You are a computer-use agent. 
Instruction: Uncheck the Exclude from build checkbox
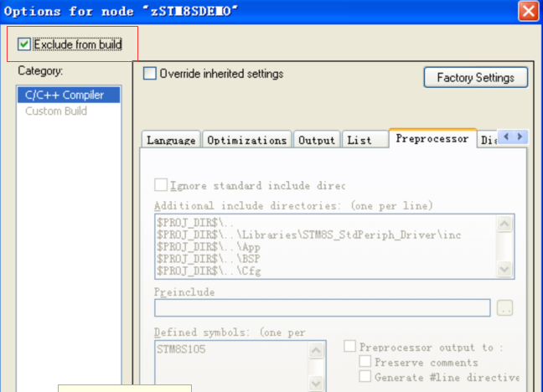pos(24,44)
